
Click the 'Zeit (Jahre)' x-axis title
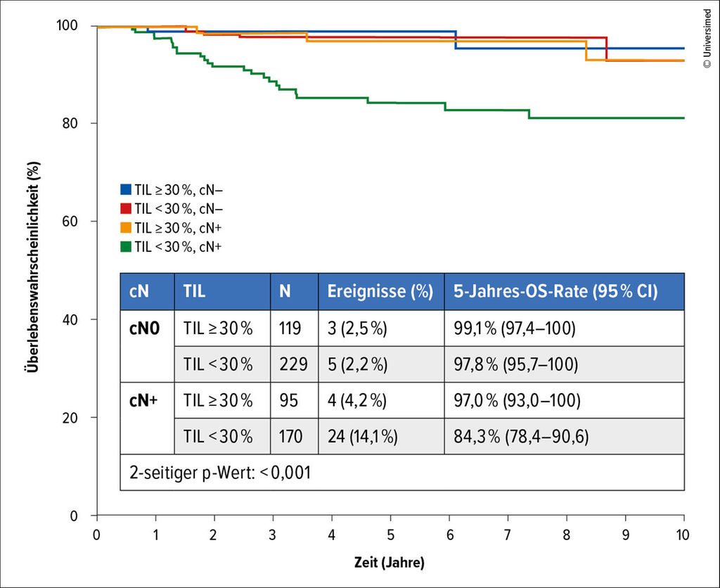point(390,563)
